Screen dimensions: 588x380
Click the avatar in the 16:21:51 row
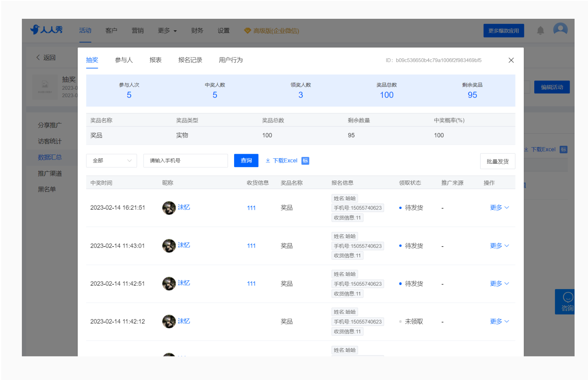tap(169, 208)
